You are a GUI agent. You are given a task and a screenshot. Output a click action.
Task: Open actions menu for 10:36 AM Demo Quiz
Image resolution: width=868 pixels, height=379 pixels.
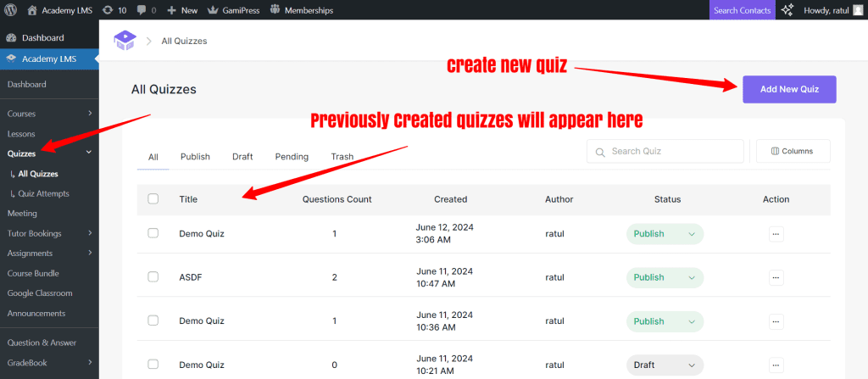click(x=776, y=321)
